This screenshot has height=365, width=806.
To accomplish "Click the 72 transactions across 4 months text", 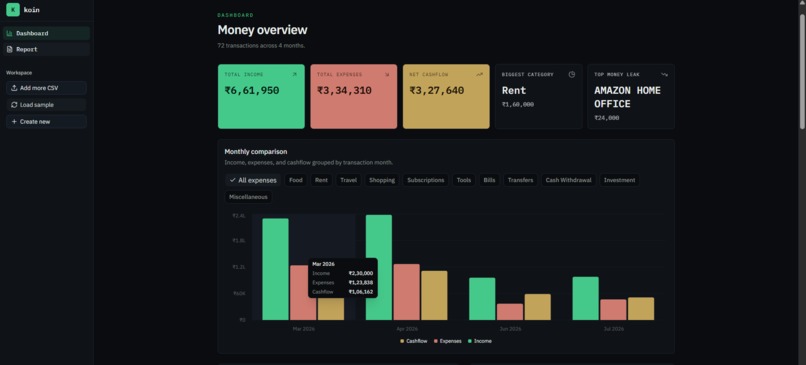I will (x=261, y=46).
